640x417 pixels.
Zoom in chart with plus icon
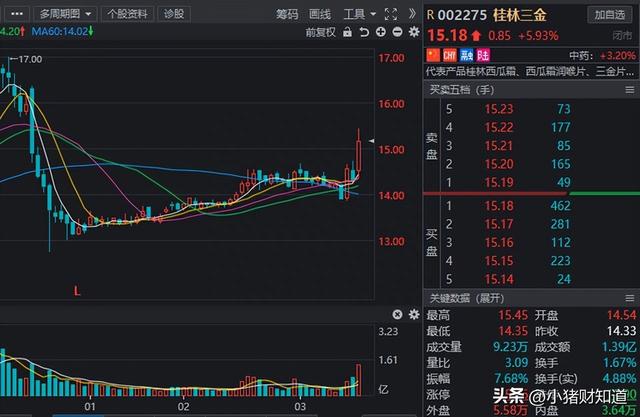tap(381, 32)
